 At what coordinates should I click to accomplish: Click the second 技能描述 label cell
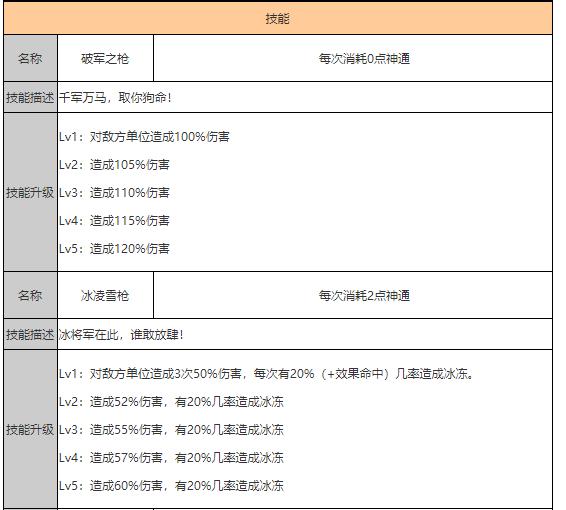click(30, 335)
